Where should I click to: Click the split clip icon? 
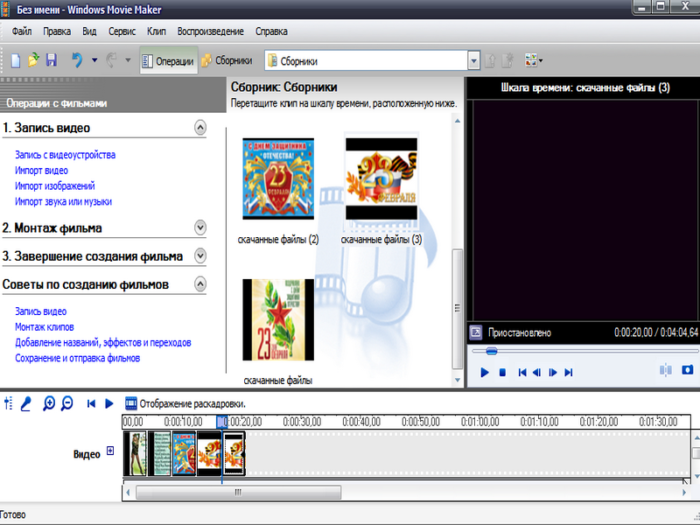pyautogui.click(x=666, y=370)
